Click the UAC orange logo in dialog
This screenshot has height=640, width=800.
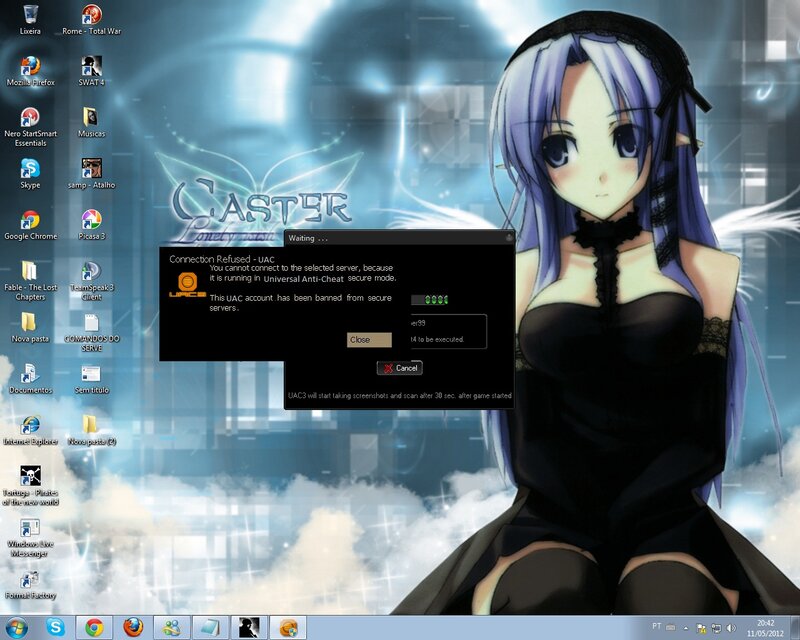pyautogui.click(x=187, y=285)
